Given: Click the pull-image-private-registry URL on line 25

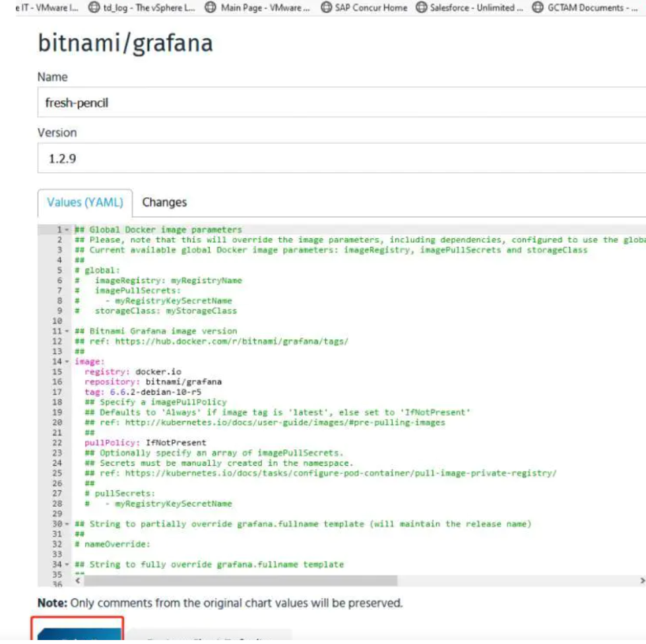Looking at the screenshot, I should coord(340,473).
